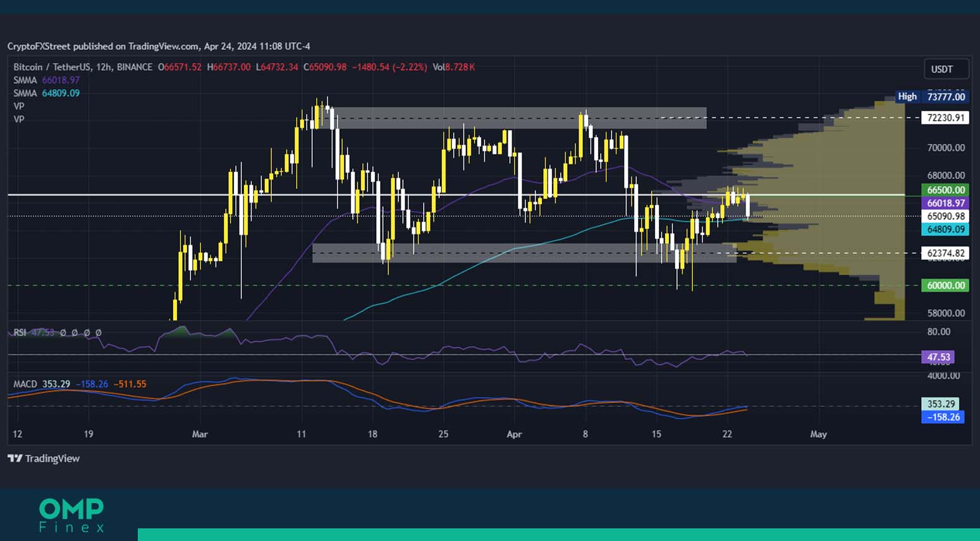Click the blue -158.26 MACD axis label

pyautogui.click(x=943, y=417)
